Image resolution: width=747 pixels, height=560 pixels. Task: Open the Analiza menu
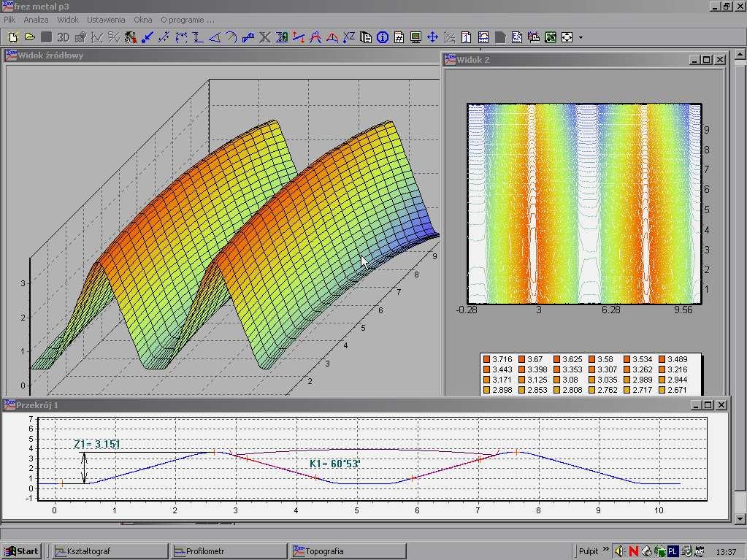[x=37, y=20]
